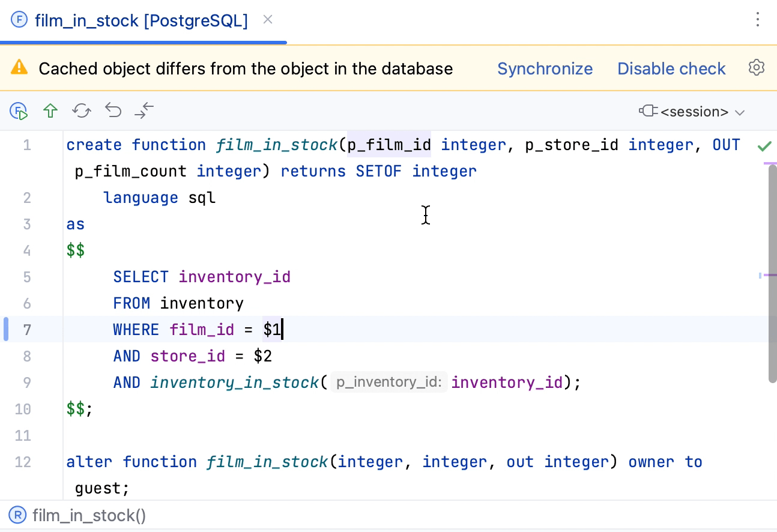Open compare-with-database arrows icon
The height and width of the screenshot is (532, 777).
pyautogui.click(x=144, y=111)
